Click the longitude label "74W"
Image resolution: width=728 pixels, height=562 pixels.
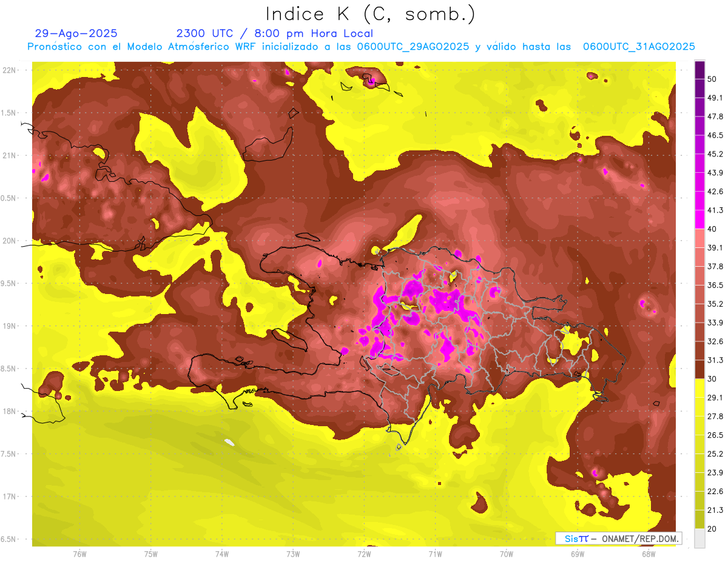pyautogui.click(x=222, y=554)
